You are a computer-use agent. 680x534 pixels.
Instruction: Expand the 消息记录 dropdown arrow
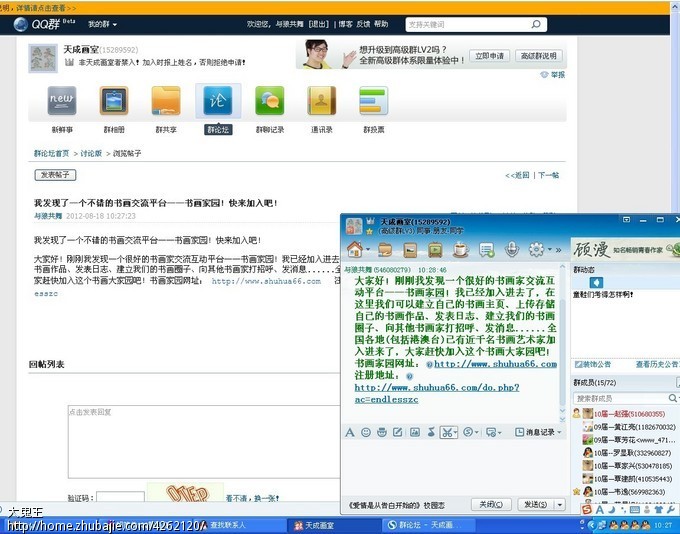pos(559,432)
